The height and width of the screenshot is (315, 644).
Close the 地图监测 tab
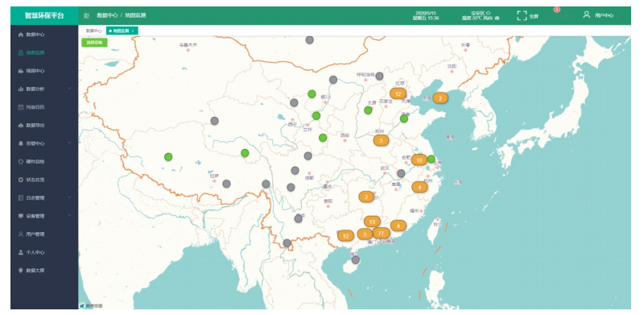[x=132, y=31]
